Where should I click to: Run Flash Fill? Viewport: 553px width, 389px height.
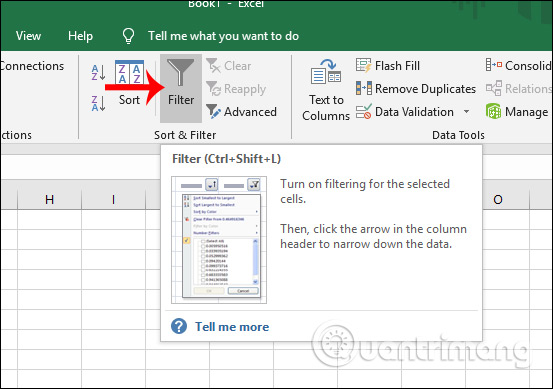tap(388, 66)
